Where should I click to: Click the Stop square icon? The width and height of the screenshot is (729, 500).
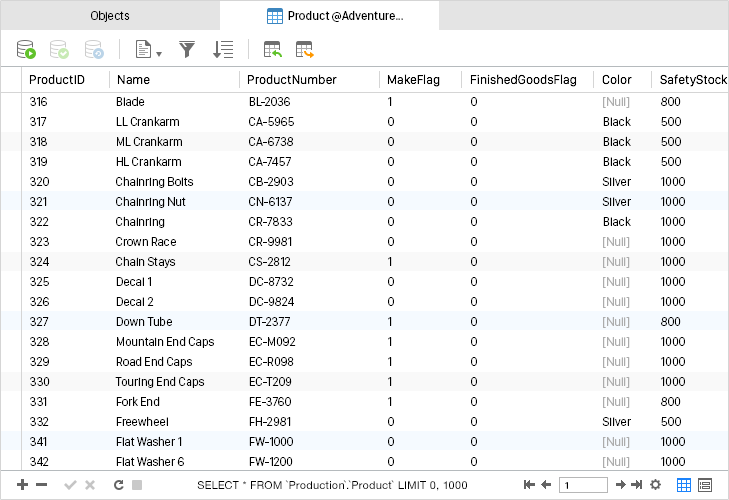(137, 485)
